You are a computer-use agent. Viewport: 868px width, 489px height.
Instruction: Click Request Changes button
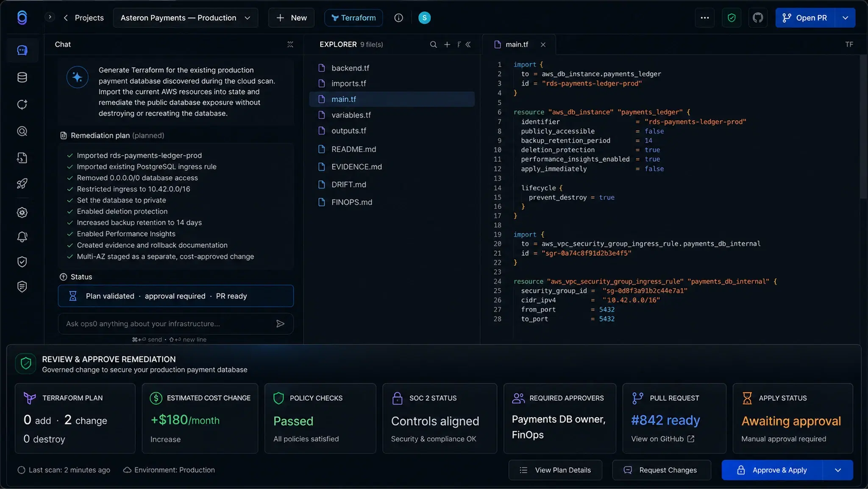662,470
